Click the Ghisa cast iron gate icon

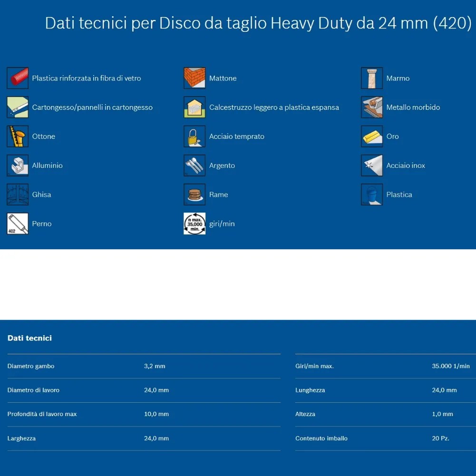pos(18,194)
